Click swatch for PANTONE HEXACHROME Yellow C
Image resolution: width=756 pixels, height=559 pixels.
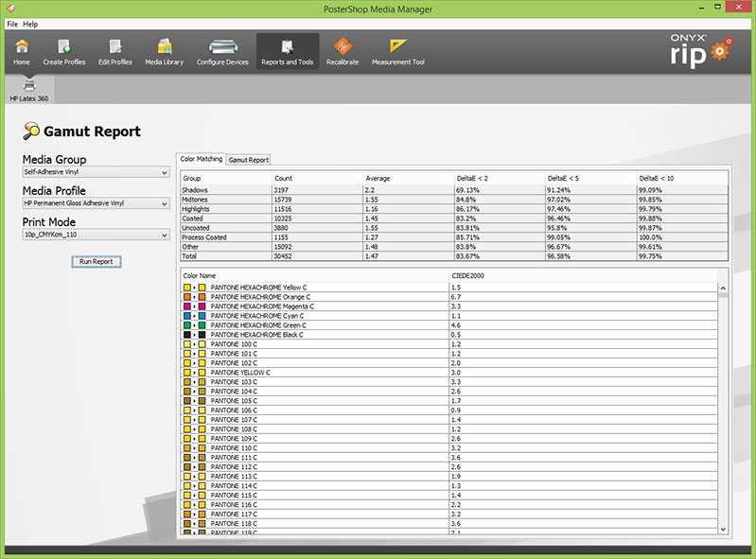coord(194,288)
